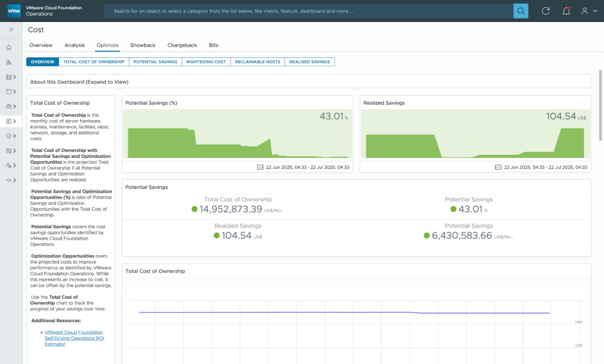Open REALISED SAVINGS dashboard

click(x=310, y=61)
